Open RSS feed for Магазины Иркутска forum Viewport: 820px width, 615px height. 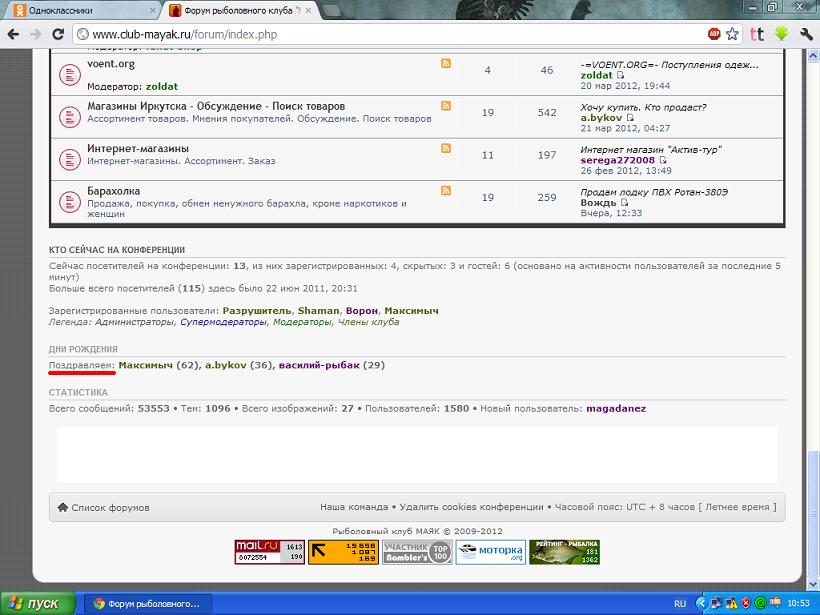(446, 106)
